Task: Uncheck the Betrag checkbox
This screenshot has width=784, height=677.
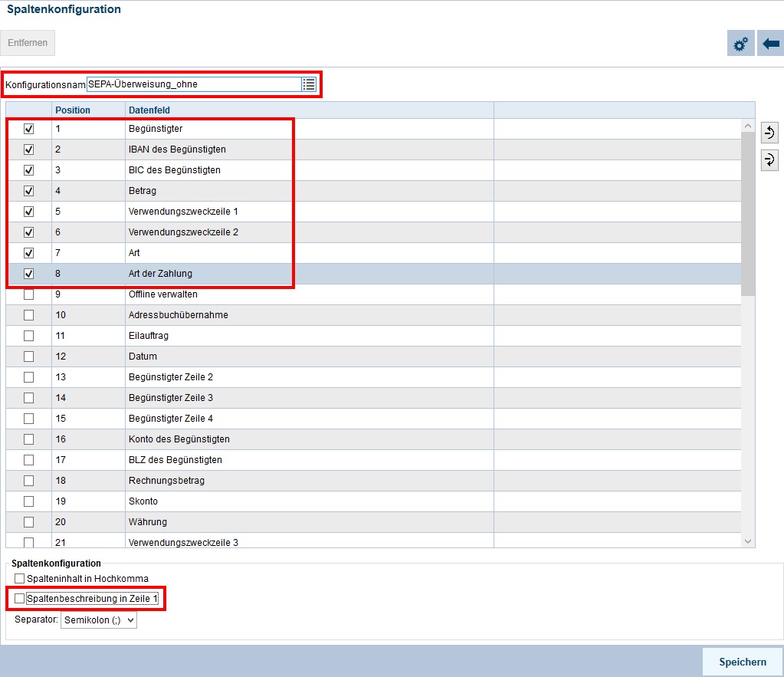Action: [28, 191]
